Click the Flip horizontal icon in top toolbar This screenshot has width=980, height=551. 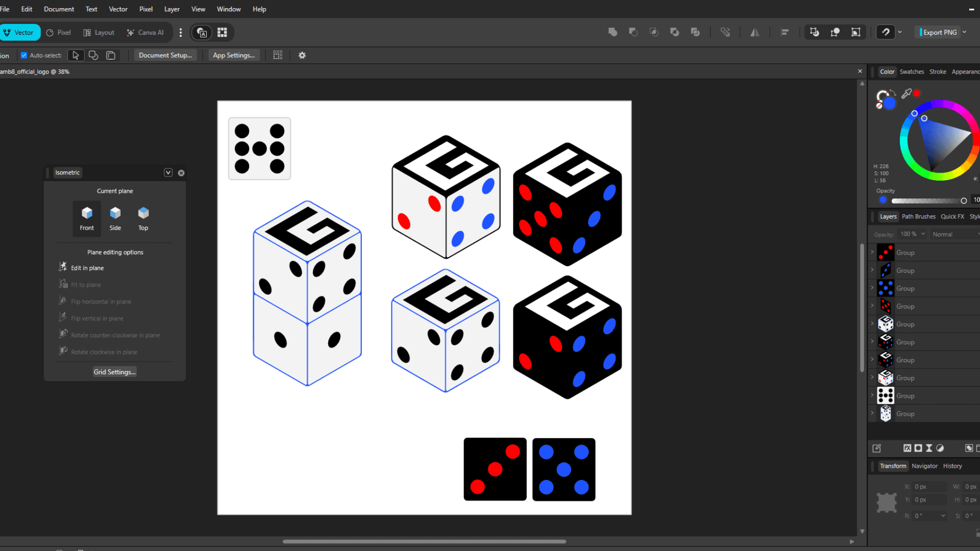pyautogui.click(x=754, y=32)
